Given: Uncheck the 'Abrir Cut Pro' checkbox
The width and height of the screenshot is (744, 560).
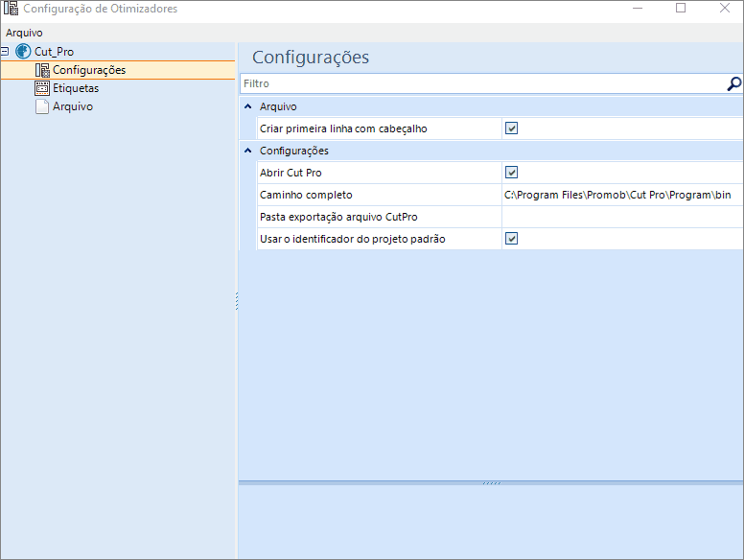Looking at the screenshot, I should (x=512, y=173).
